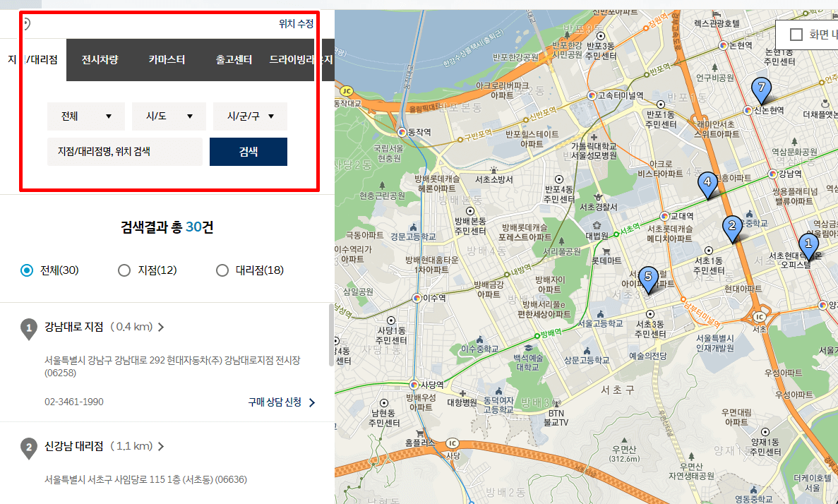This screenshot has width=838, height=504.
Task: Click the dark blue 검색 button
Action: coord(249,152)
